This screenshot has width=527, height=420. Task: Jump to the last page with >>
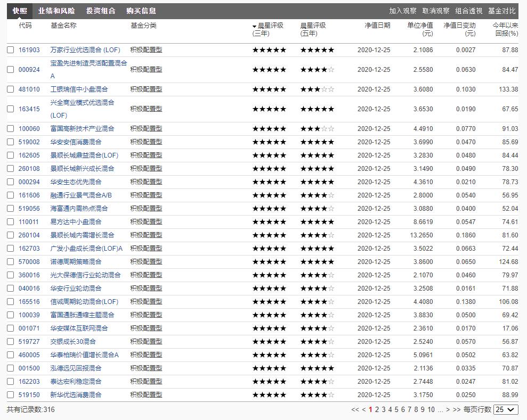457,410
